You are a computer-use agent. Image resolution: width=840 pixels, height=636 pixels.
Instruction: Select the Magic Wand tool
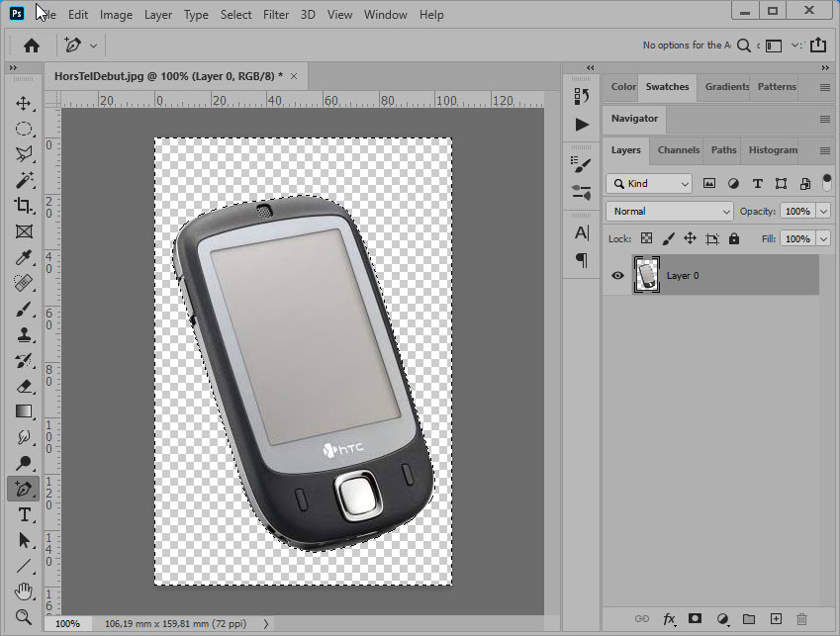(x=23, y=180)
